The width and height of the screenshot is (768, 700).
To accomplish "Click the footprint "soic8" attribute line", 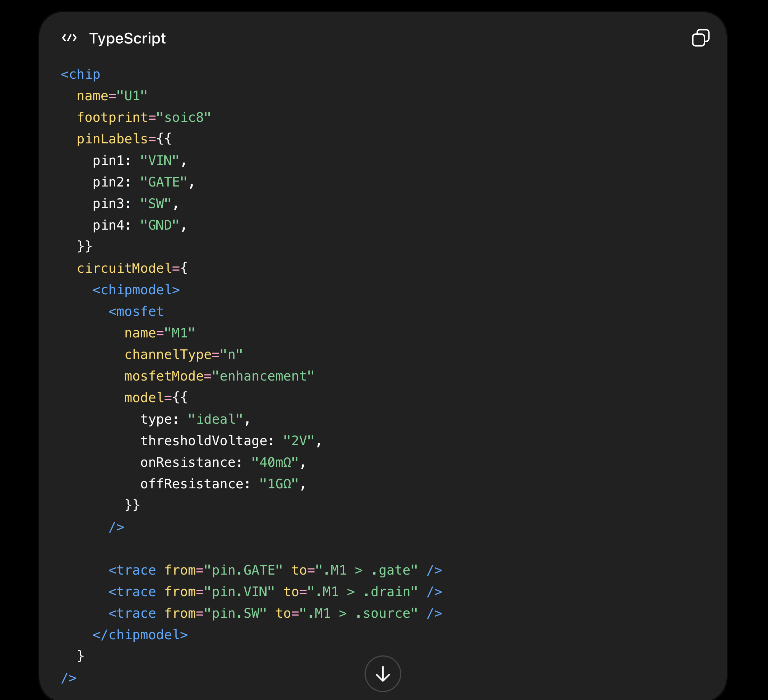I will pos(144,118).
